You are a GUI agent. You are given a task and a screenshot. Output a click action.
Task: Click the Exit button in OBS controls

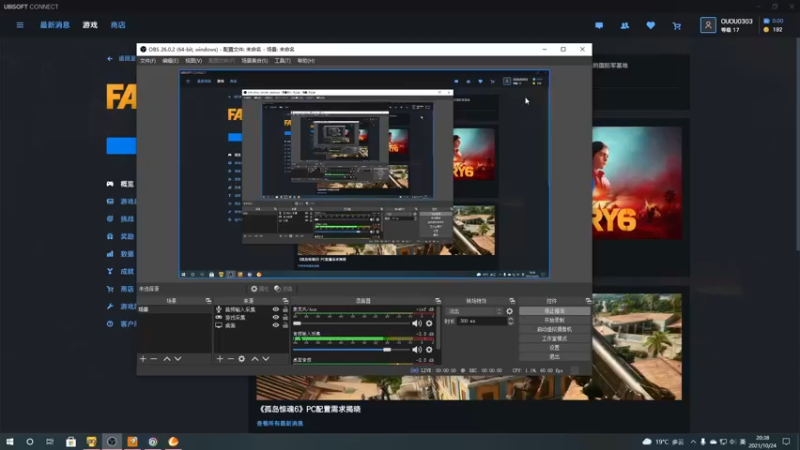click(555, 357)
